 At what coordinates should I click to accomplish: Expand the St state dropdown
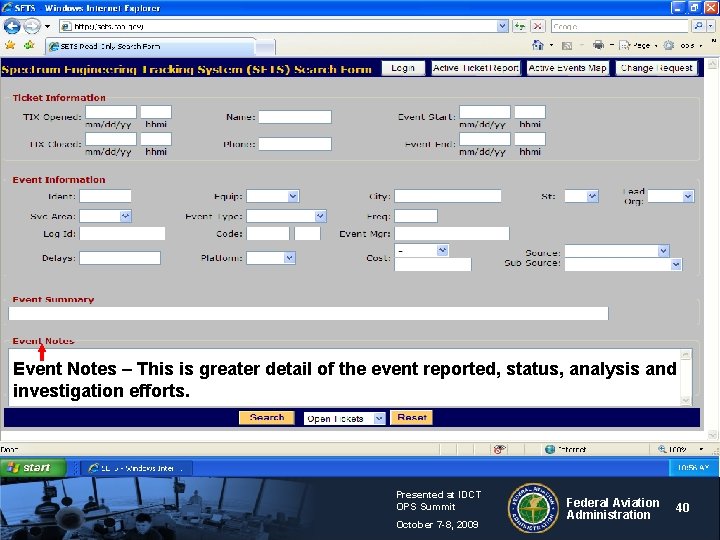point(593,196)
